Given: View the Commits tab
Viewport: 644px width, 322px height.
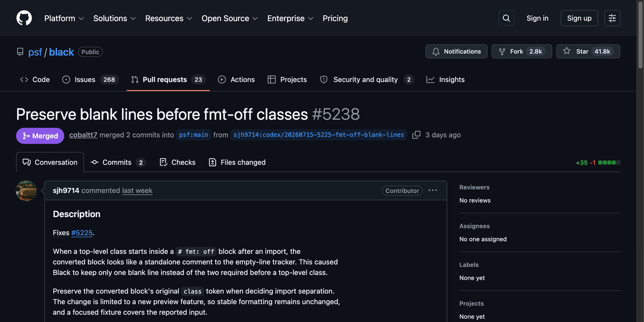Looking at the screenshot, I should [118, 162].
